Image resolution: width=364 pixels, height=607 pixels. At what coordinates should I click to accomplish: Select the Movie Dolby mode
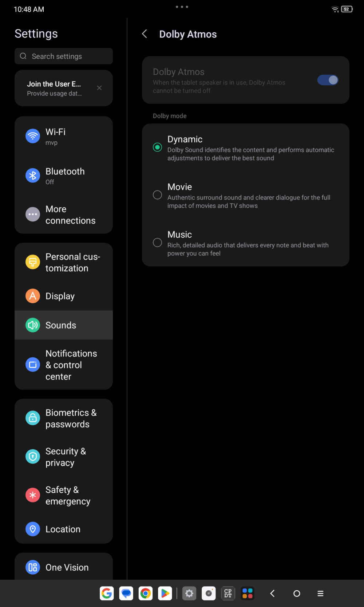click(158, 195)
